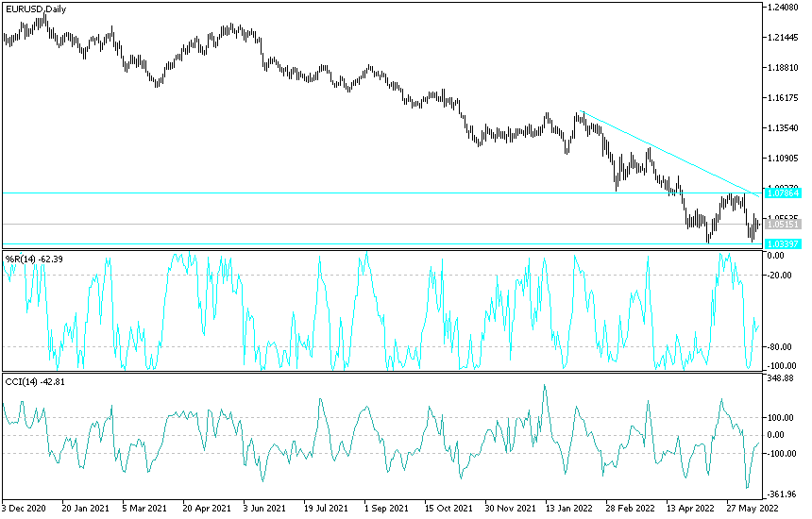
Task: Click the 1 Sep 2021 date label
Action: tap(386, 509)
